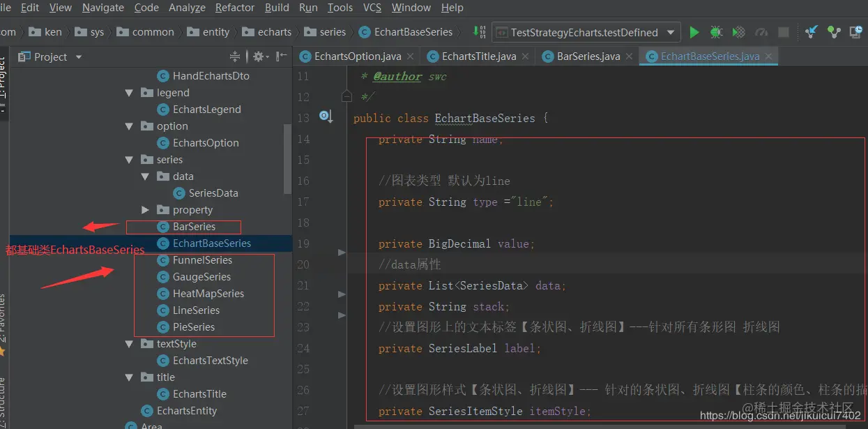Select EchartsLegend class in project tree
The image size is (868, 429).
coord(199,110)
